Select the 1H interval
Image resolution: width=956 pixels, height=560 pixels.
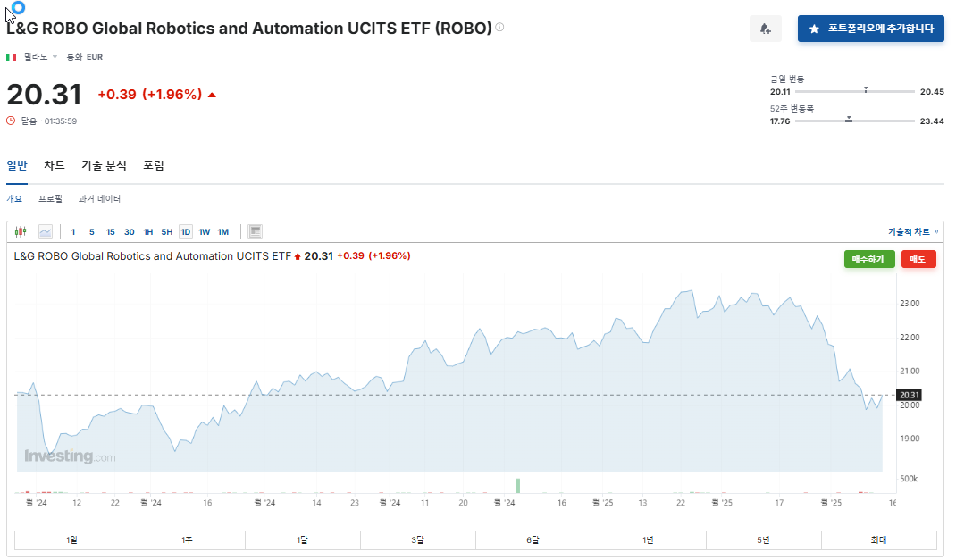(x=148, y=231)
